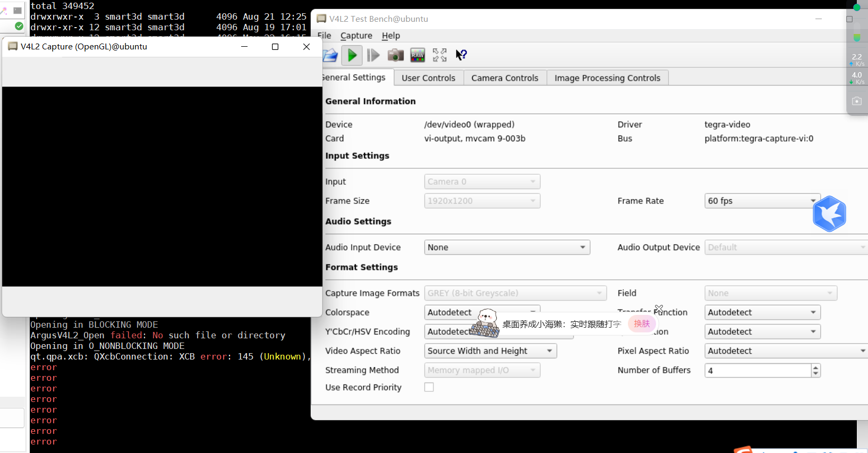This screenshot has width=868, height=453.
Task: Click the RAW save frames icon
Action: [x=418, y=55]
